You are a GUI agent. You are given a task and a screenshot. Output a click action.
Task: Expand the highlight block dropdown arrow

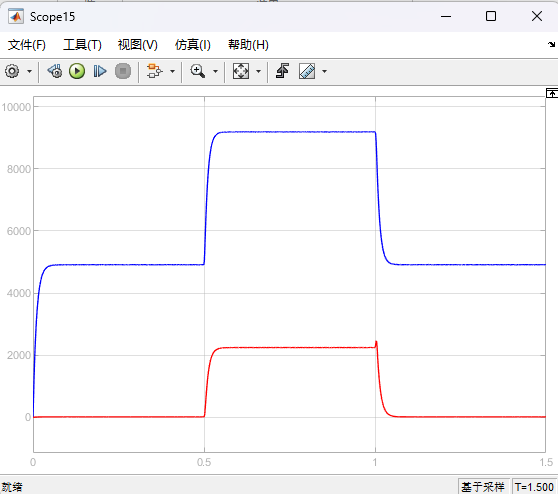click(x=172, y=72)
